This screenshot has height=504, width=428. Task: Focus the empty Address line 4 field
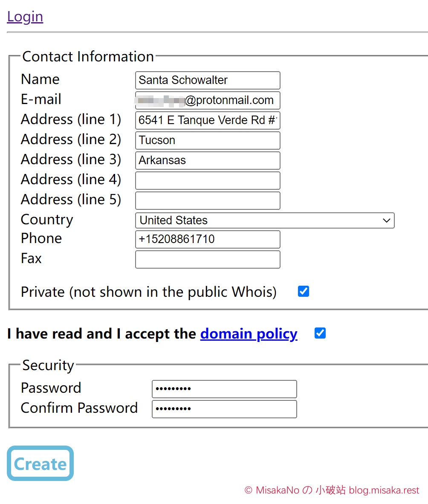pyautogui.click(x=208, y=180)
